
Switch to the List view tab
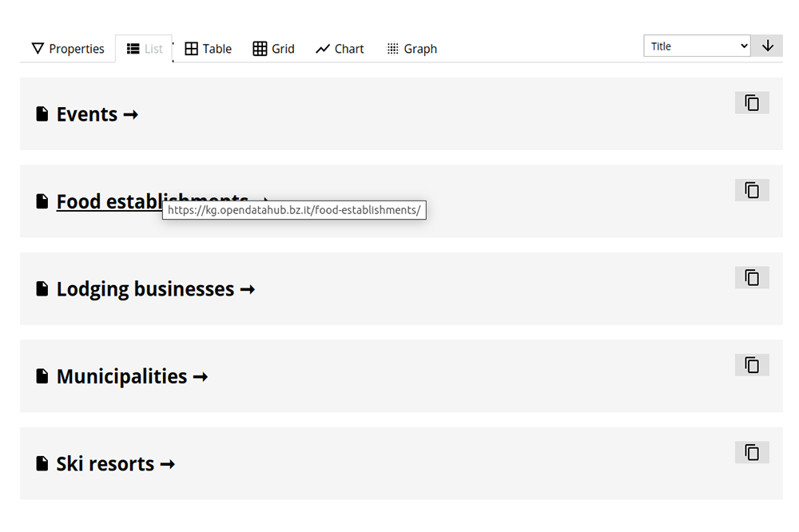[144, 49]
